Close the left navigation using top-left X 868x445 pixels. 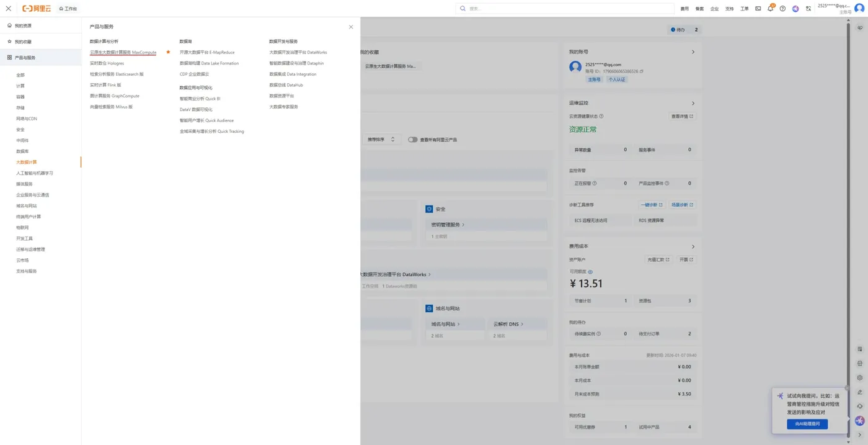click(x=9, y=9)
